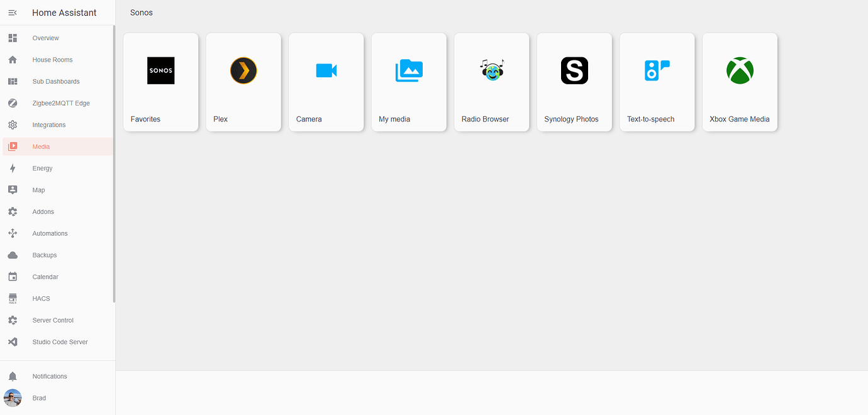Screen dimensions: 868x415
Task: Open the Energy dashboard lightning icon
Action: 13,168
